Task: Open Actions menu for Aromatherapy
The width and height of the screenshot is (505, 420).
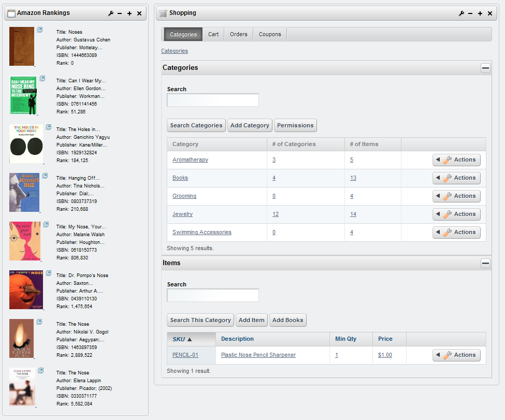Action: [456, 160]
